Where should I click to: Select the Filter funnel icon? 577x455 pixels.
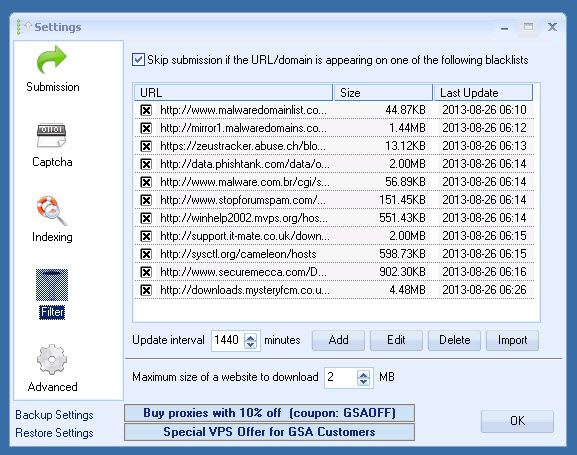click(52, 285)
